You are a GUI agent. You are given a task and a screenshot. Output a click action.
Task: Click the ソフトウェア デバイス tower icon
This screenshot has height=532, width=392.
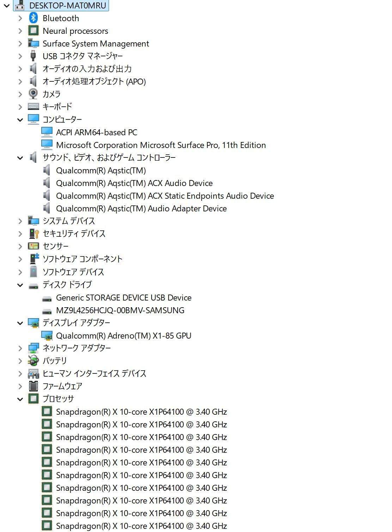point(33,272)
